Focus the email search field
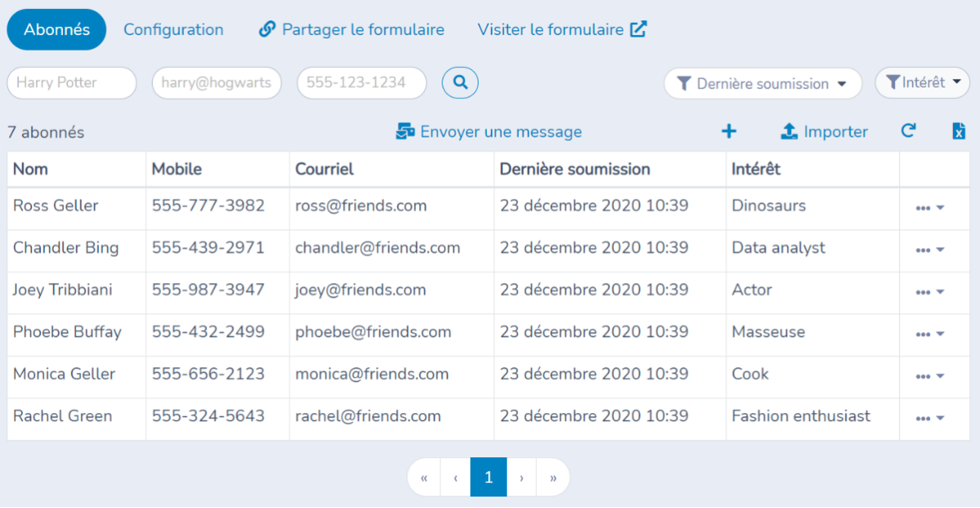Viewport: 980px width, 508px height. pos(217,83)
